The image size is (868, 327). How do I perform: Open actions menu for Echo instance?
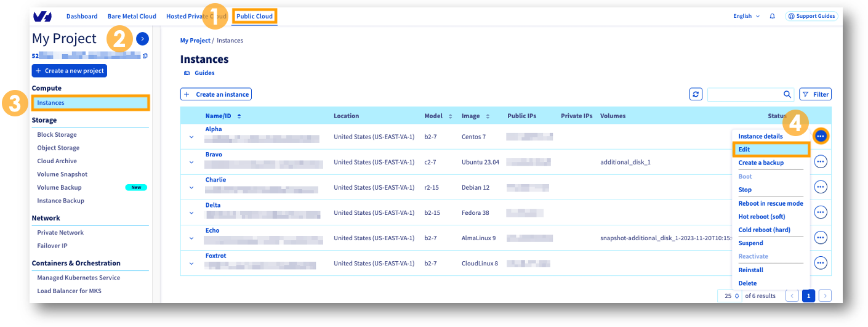821,237
